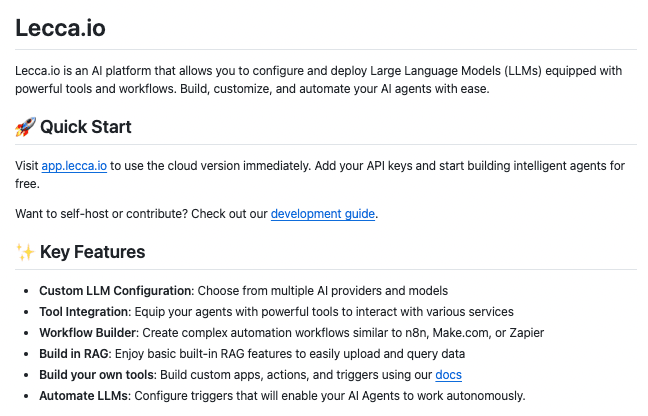The height and width of the screenshot is (416, 648).
Task: Open the app.lecca.io link
Action: pyautogui.click(x=75, y=164)
